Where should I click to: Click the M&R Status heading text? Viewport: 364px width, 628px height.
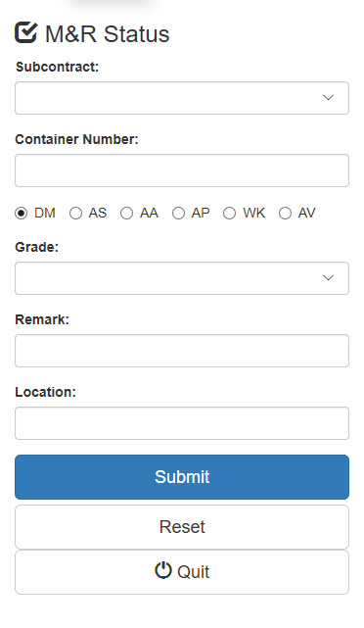tap(108, 33)
